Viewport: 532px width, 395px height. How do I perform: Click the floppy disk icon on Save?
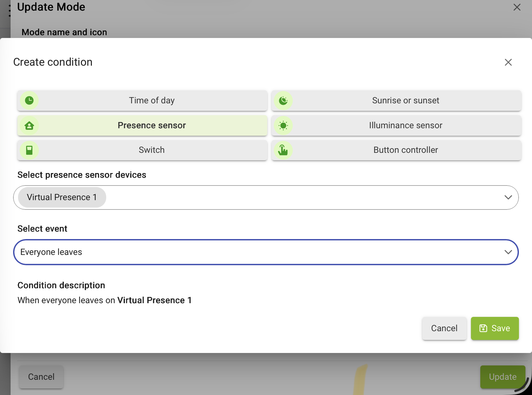pos(483,328)
